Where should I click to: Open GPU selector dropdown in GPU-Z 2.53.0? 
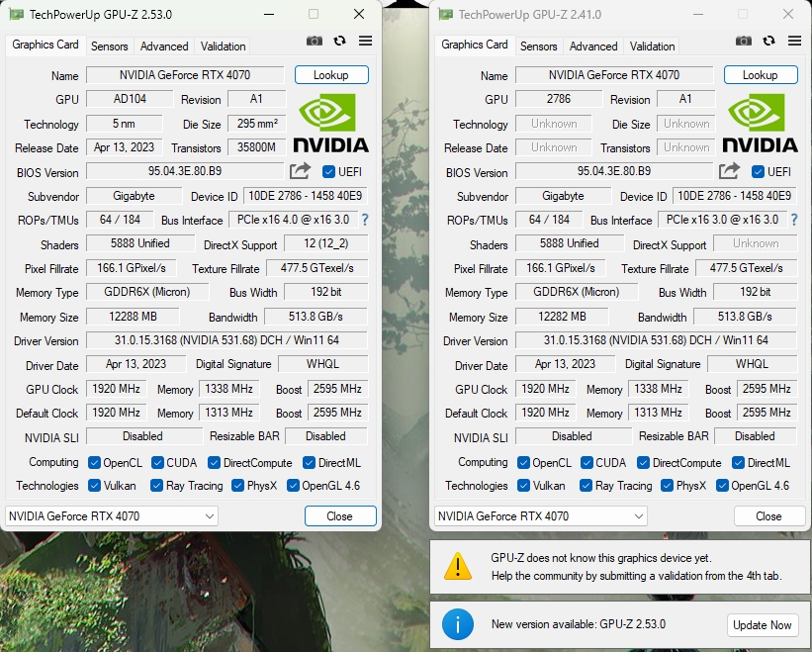112,515
